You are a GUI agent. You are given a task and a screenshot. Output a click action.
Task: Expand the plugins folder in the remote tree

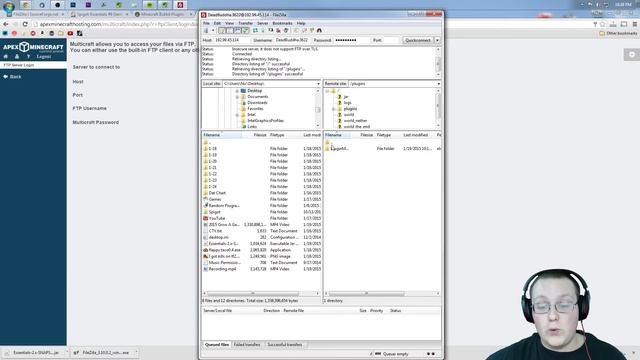click(x=333, y=109)
